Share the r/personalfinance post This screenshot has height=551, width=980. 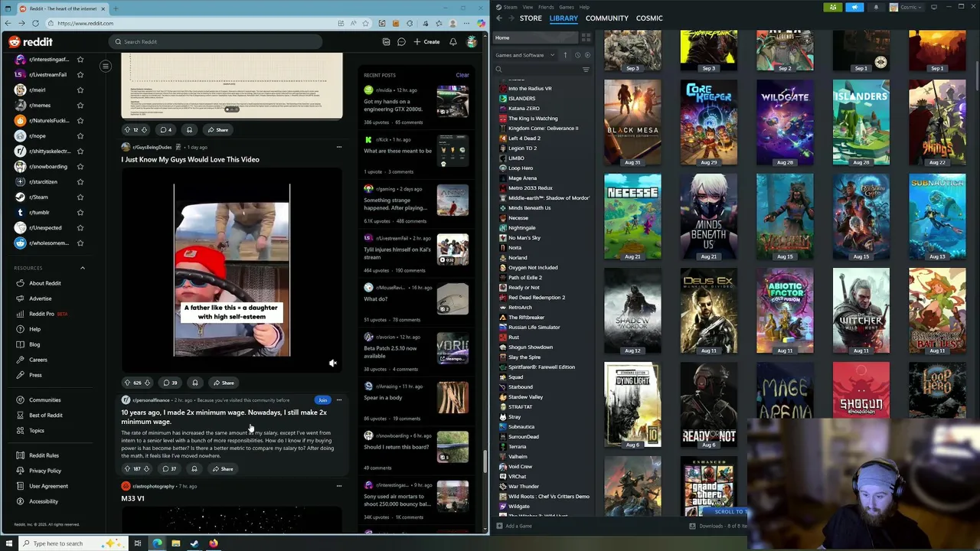(223, 469)
